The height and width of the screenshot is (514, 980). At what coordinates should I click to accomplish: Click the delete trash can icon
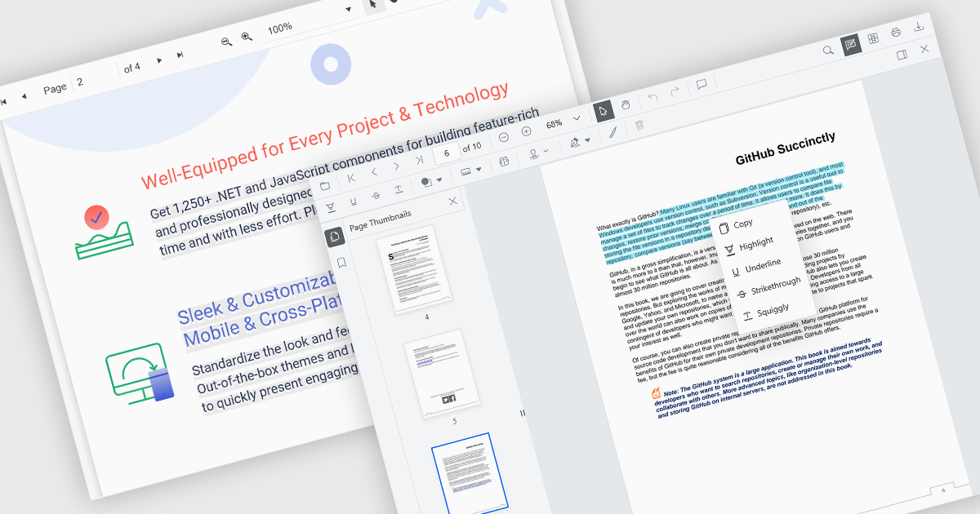(639, 125)
